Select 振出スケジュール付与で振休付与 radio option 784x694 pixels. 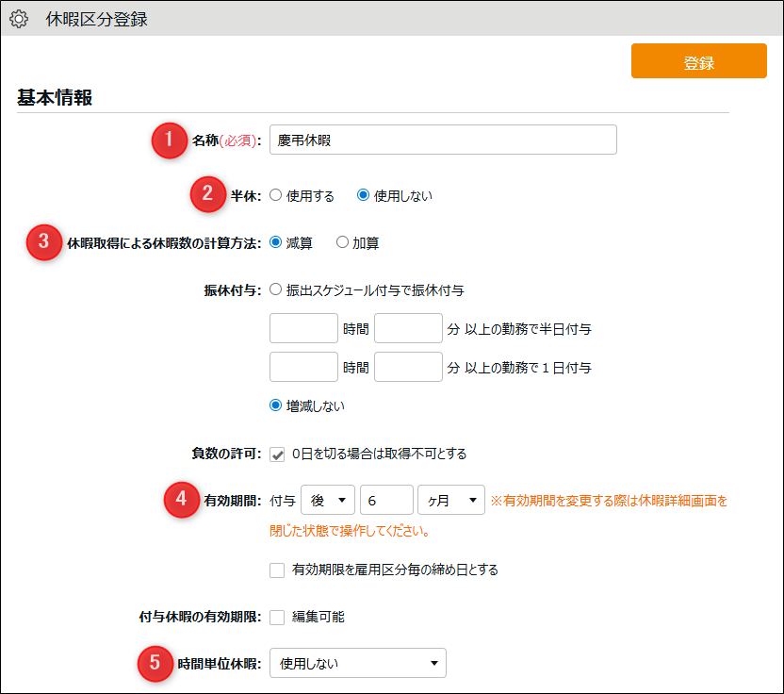coord(276,290)
